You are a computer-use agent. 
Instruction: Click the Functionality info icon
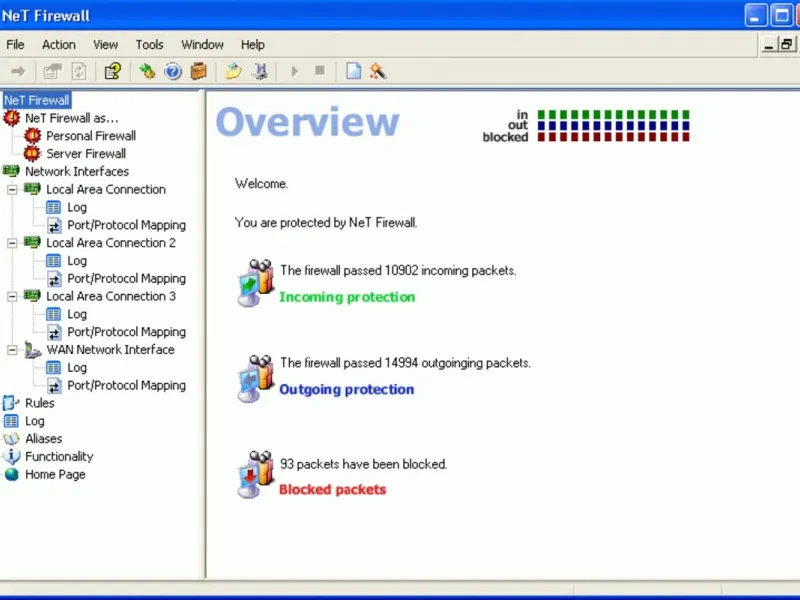click(11, 456)
